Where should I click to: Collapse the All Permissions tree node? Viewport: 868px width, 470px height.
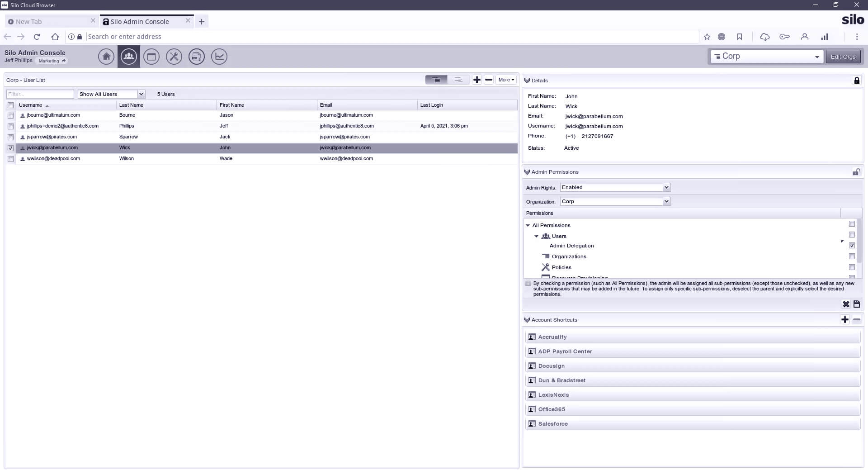[528, 225]
